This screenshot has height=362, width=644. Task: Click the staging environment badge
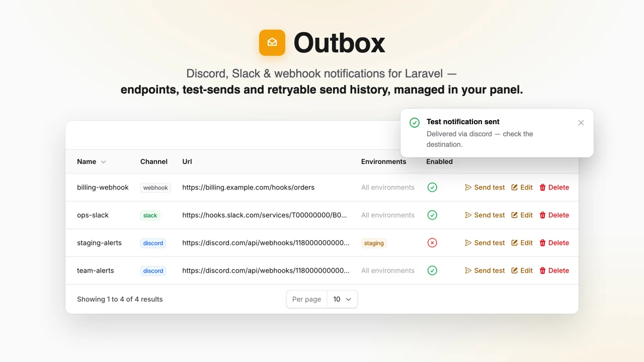pos(374,243)
